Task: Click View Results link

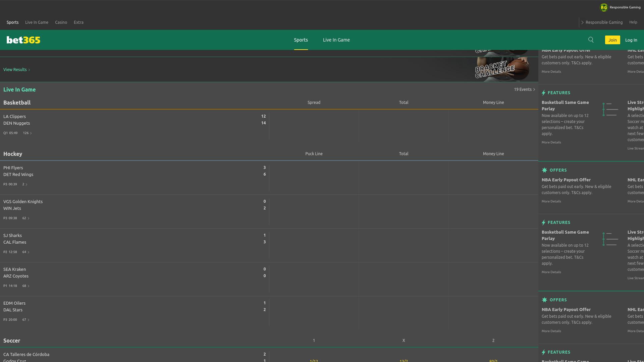Action: tap(17, 70)
